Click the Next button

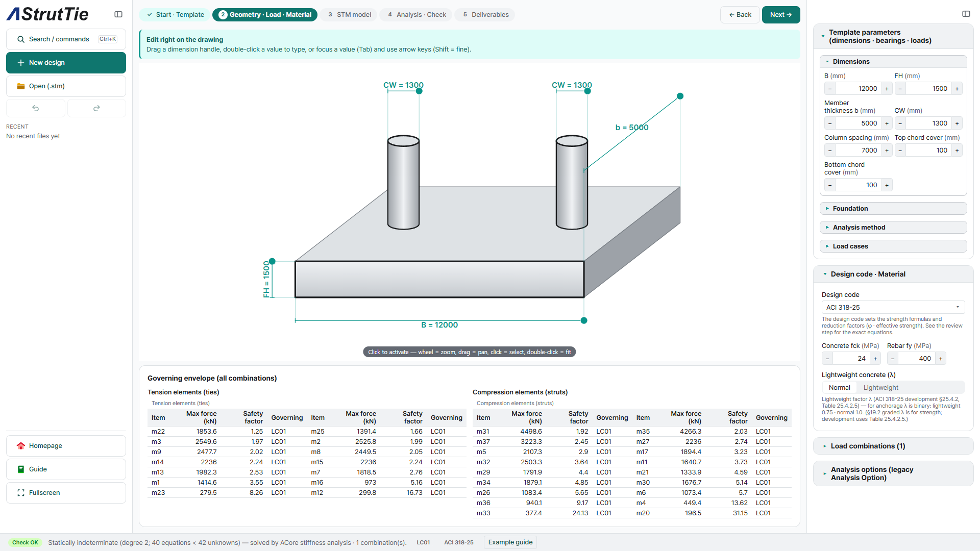pyautogui.click(x=780, y=15)
